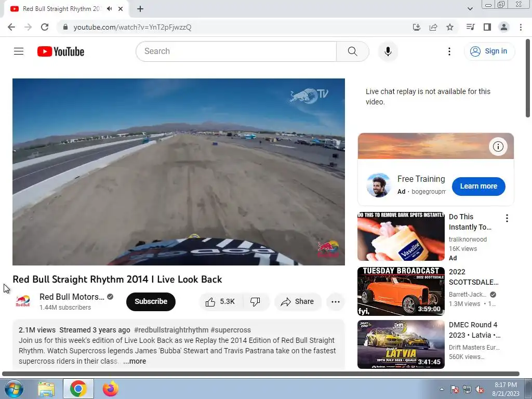
Task: Click the Share button
Action: point(298,302)
